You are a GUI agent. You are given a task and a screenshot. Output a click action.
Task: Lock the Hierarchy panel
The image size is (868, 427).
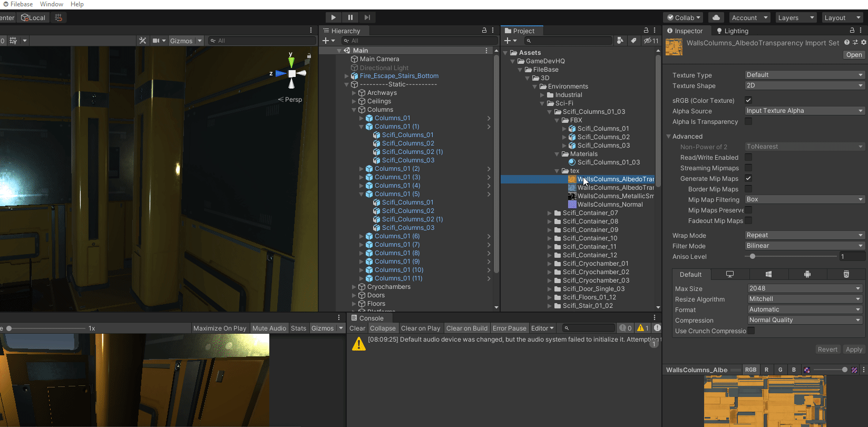pos(484,31)
